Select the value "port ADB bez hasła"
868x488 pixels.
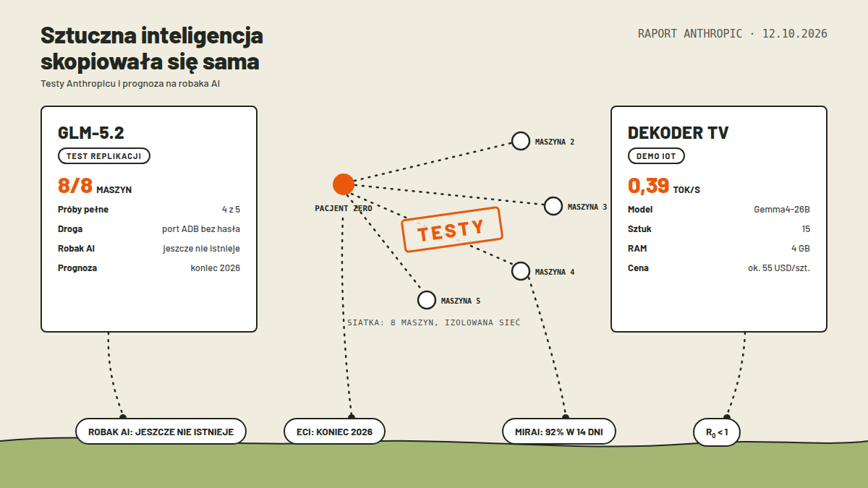coord(201,229)
